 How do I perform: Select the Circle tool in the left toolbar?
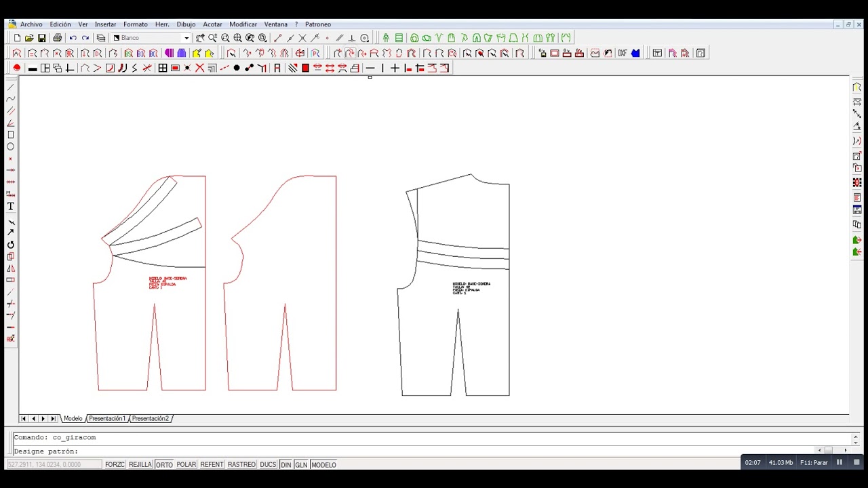tap(11, 146)
